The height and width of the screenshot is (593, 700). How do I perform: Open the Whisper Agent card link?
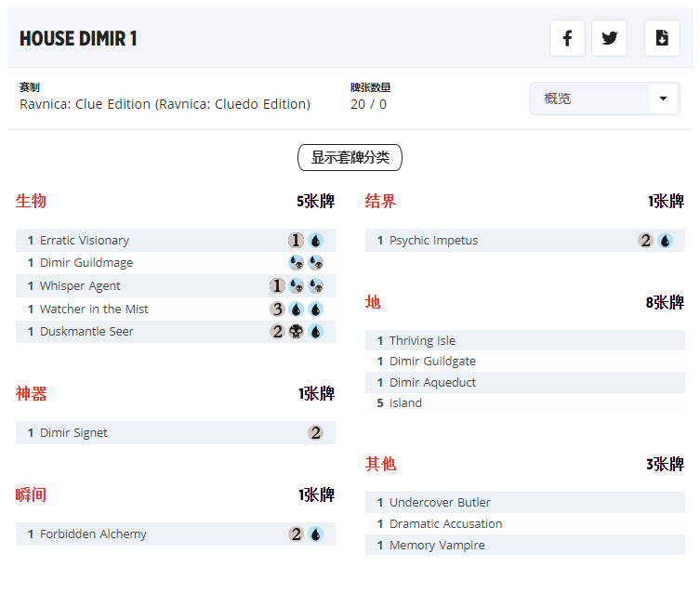(80, 286)
